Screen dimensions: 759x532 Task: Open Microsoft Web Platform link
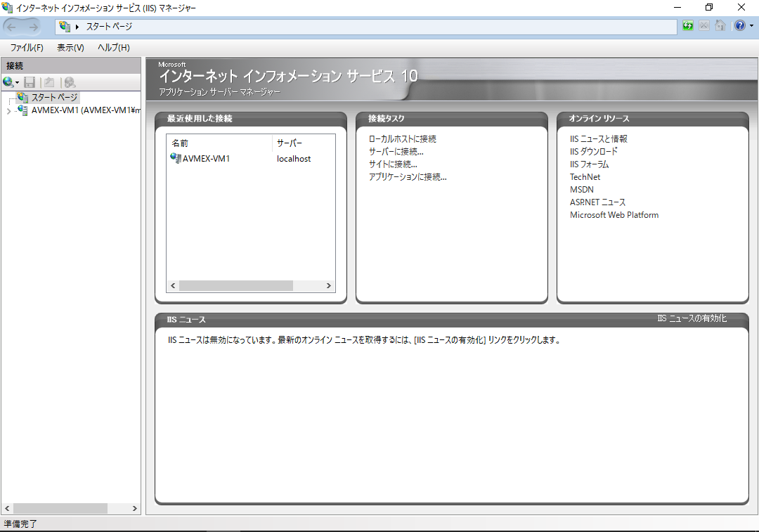pyautogui.click(x=614, y=214)
